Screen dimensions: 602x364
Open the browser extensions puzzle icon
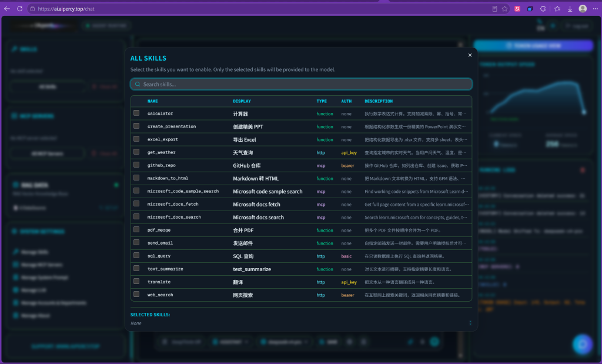pyautogui.click(x=543, y=8)
